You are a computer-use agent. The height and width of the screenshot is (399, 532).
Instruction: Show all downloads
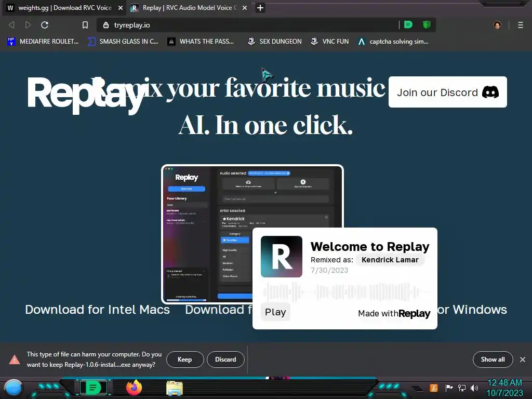(493, 360)
